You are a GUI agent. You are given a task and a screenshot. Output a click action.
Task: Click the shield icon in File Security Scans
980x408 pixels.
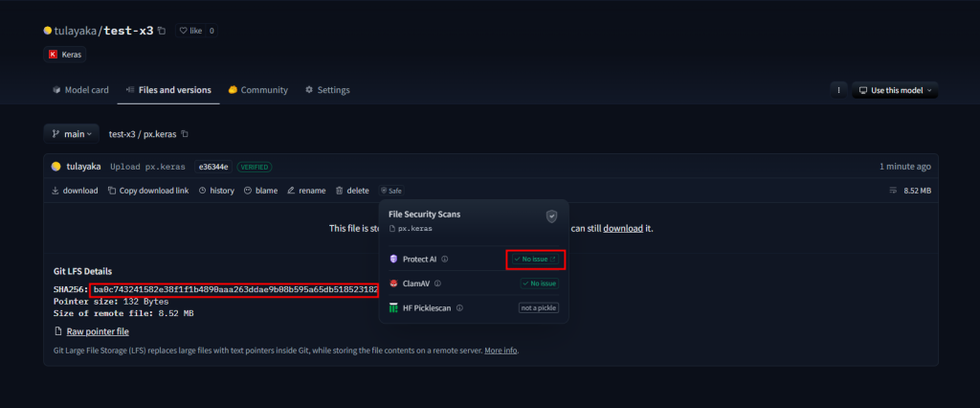click(x=551, y=216)
